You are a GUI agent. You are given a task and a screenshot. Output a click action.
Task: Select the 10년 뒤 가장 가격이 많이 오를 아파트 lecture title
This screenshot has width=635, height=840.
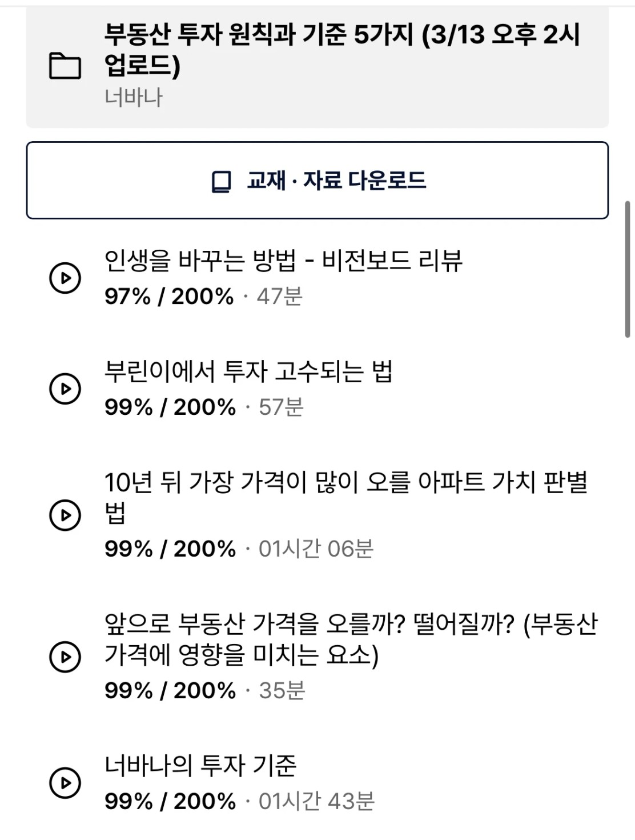click(x=346, y=497)
